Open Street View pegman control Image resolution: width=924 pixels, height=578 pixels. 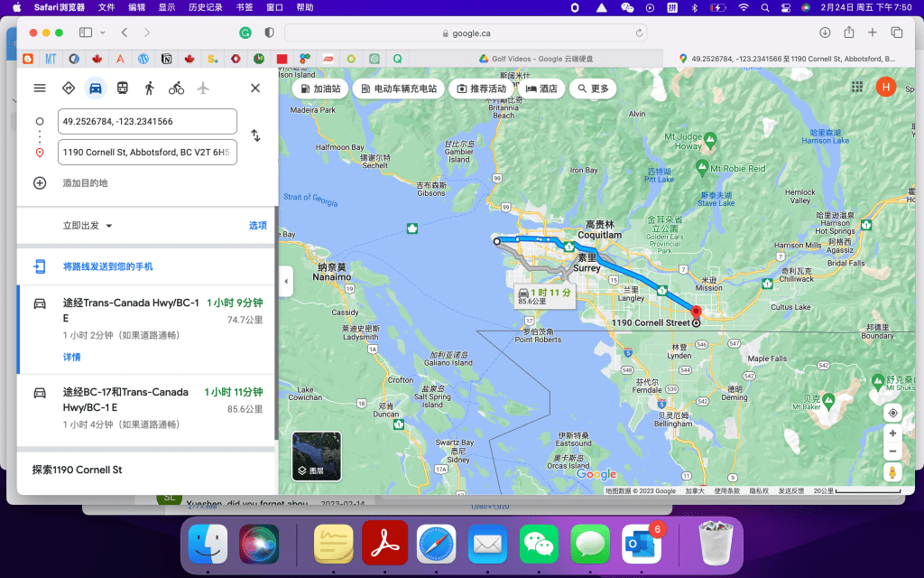pyautogui.click(x=892, y=473)
